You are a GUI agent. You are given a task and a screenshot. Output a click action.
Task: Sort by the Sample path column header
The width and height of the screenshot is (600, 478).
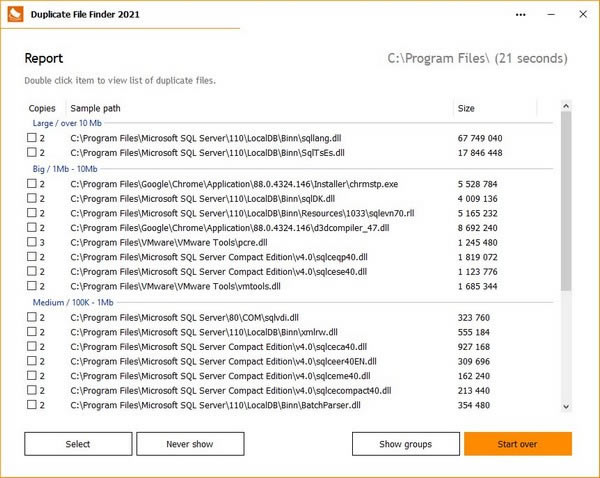point(95,108)
